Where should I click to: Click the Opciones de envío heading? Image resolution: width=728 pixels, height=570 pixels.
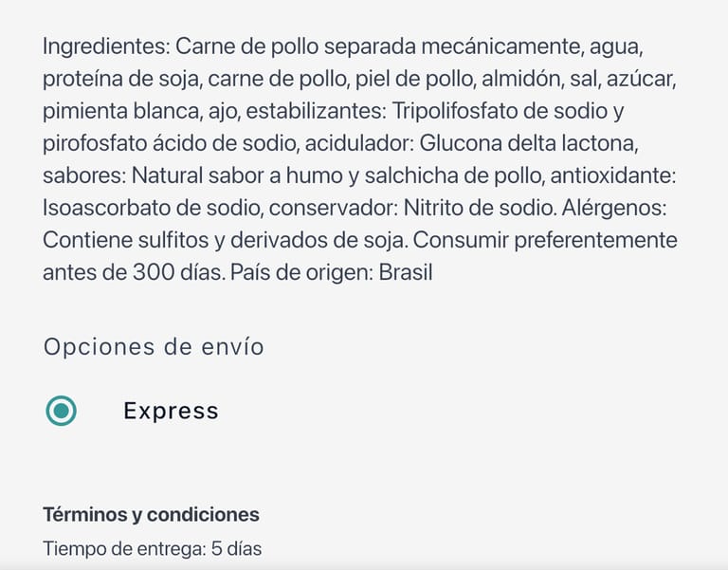[154, 347]
